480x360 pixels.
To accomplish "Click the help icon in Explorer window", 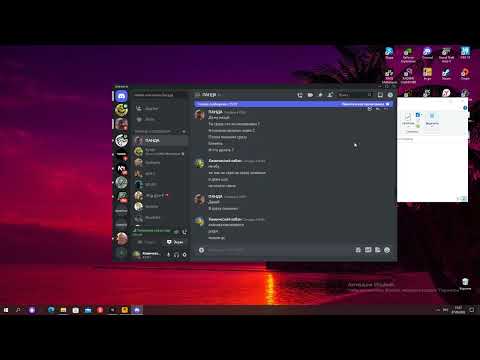I will coord(465,108).
